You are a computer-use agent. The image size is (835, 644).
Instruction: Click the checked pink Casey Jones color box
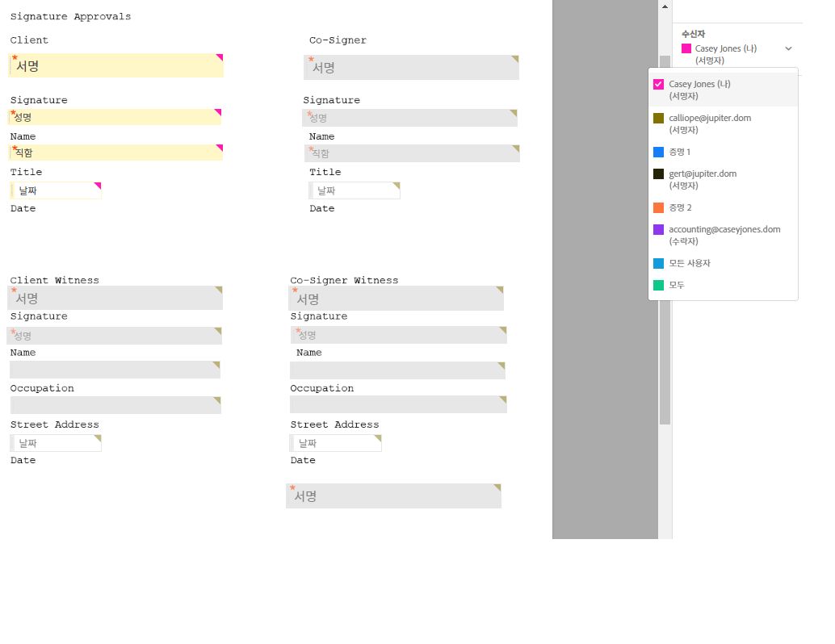(658, 84)
